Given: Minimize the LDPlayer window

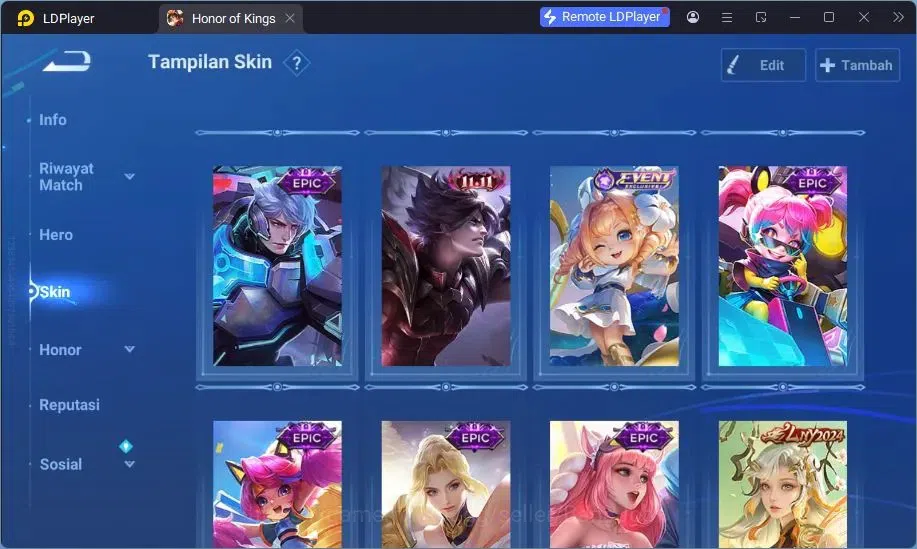Looking at the screenshot, I should [x=795, y=18].
